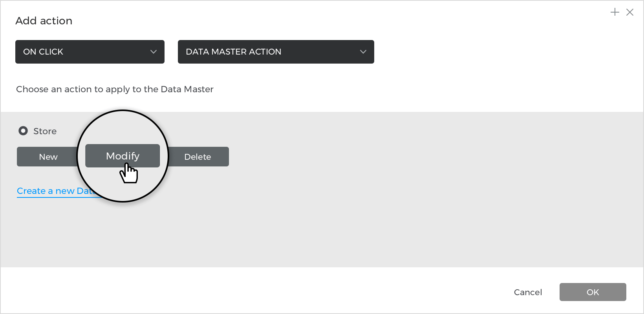Open the DATA MASTER ACTION dropdown
This screenshot has height=314, width=644.
[276, 52]
